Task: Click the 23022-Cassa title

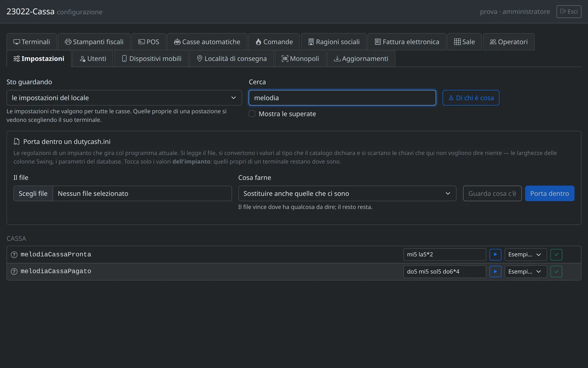Action: click(x=31, y=11)
